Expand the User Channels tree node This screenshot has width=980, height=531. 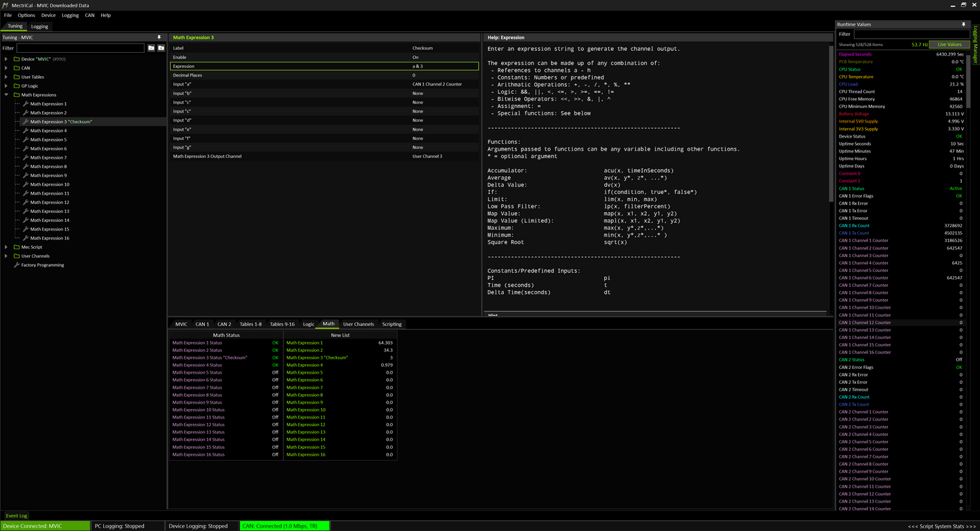(6, 256)
